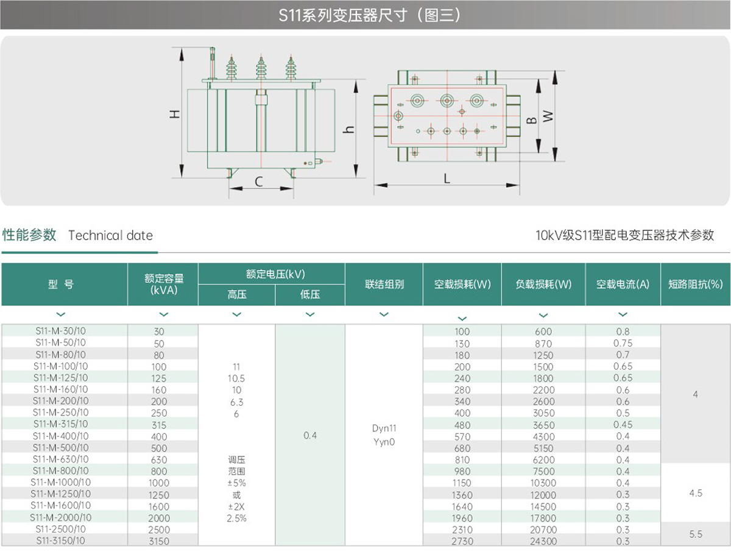Click the chevron below 高压 header
The width and height of the screenshot is (731, 560).
coord(237,314)
